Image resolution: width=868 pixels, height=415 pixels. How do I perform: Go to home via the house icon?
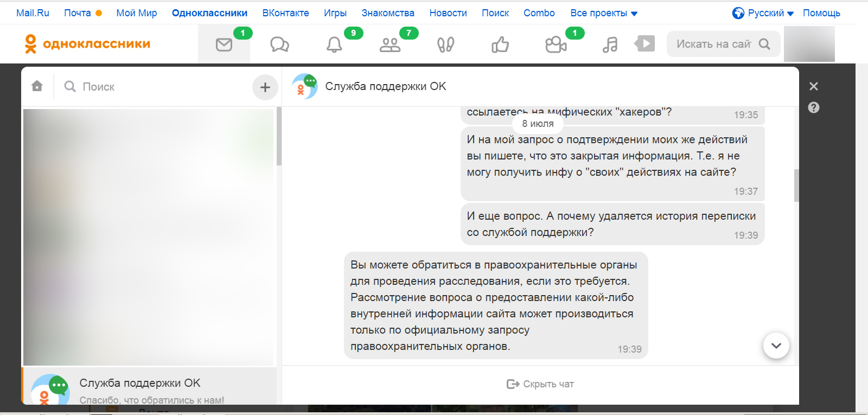pos(37,86)
